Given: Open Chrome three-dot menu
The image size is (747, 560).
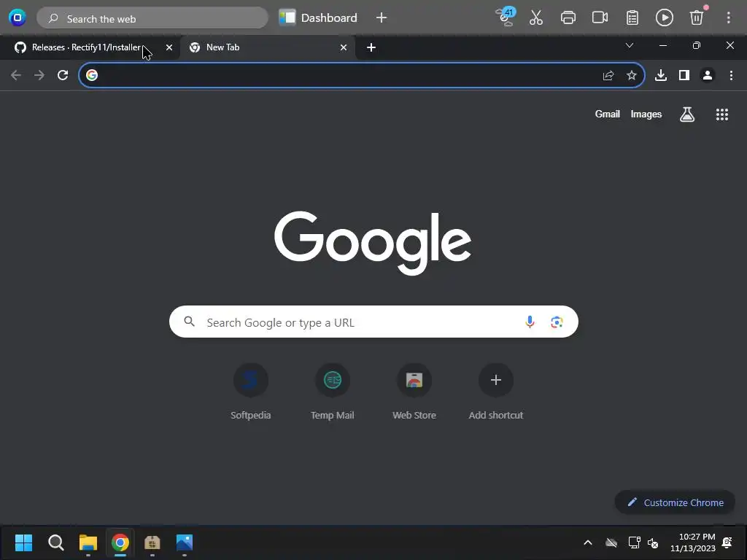Looking at the screenshot, I should point(731,75).
